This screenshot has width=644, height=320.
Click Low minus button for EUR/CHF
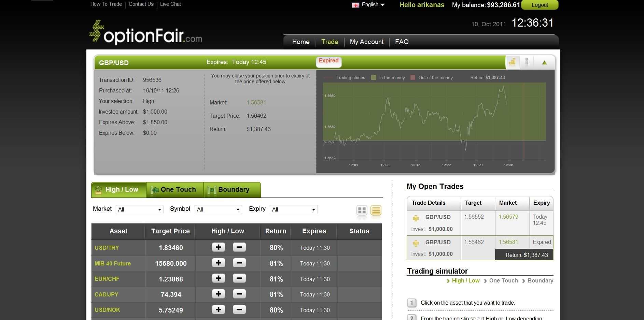click(239, 278)
